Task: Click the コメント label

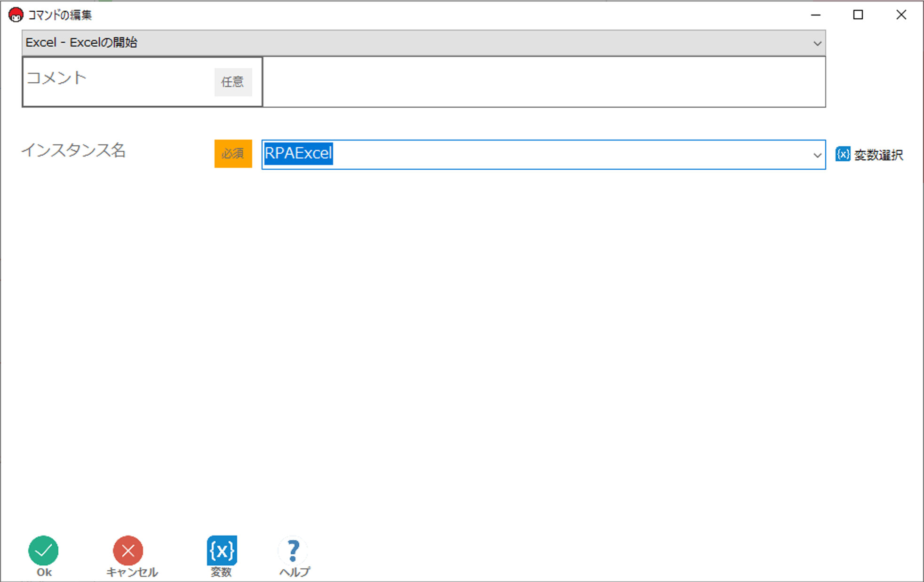Action: tap(57, 78)
